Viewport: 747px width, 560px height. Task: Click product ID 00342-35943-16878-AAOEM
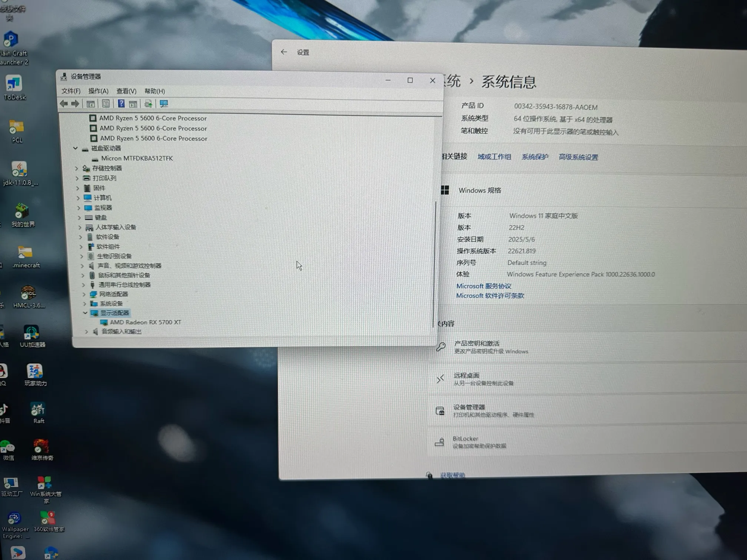[555, 107]
